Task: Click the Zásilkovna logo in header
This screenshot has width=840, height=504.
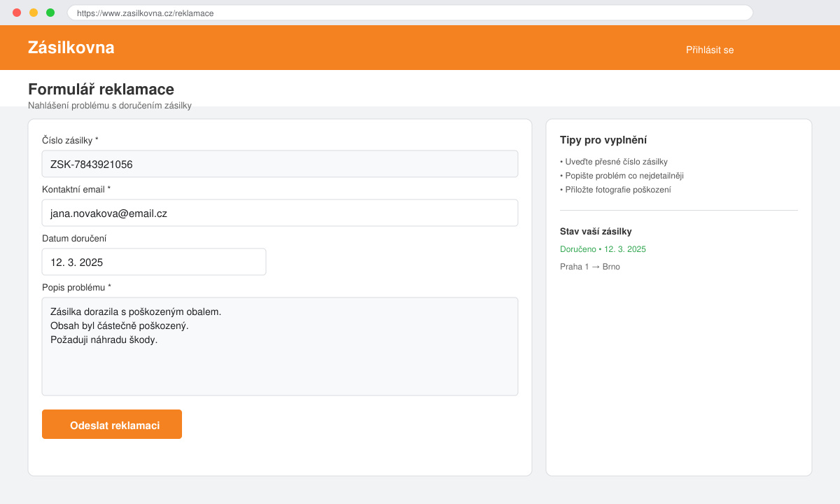Action: pos(71,48)
